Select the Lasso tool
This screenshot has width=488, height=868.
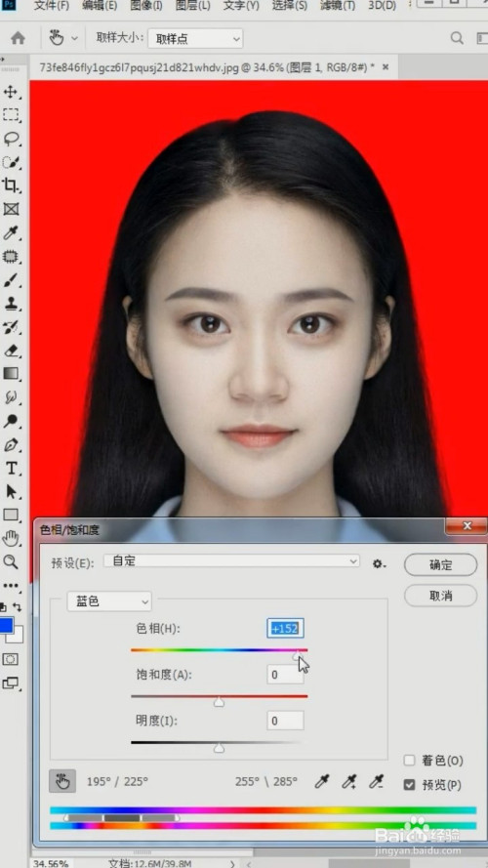click(11, 138)
